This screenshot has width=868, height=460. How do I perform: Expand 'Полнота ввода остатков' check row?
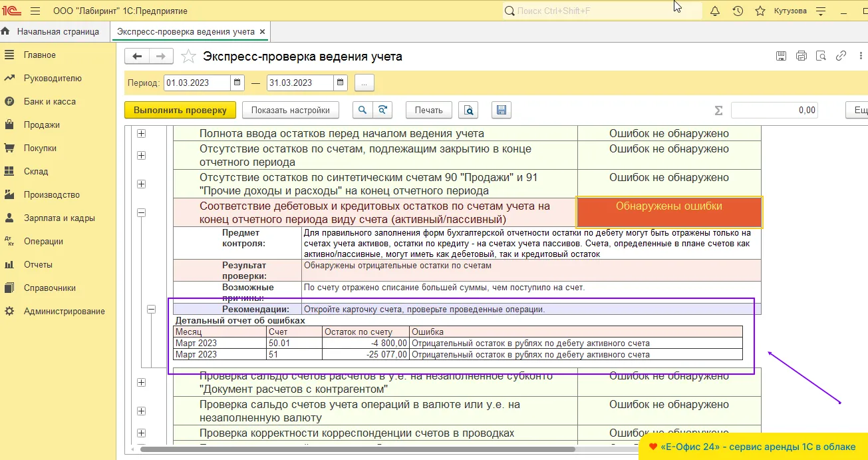(141, 134)
